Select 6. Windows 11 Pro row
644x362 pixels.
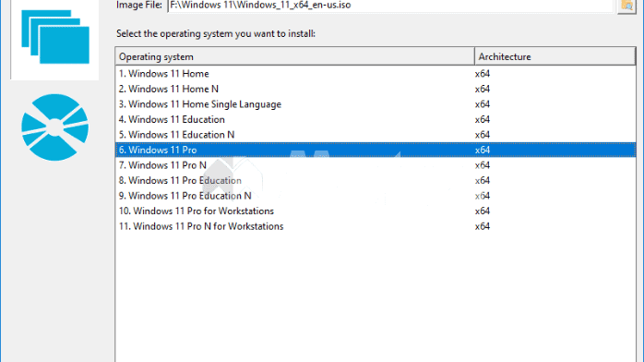tap(376, 150)
